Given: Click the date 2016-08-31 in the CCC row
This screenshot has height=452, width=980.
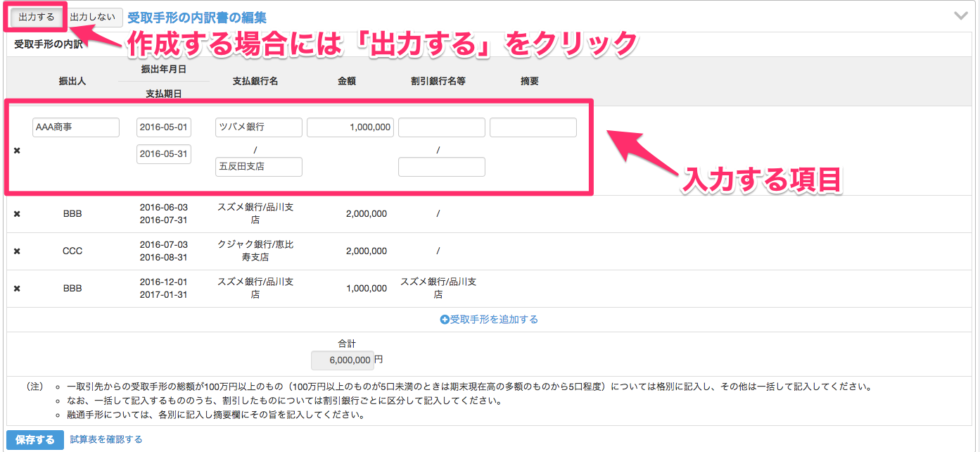Looking at the screenshot, I should [x=164, y=258].
